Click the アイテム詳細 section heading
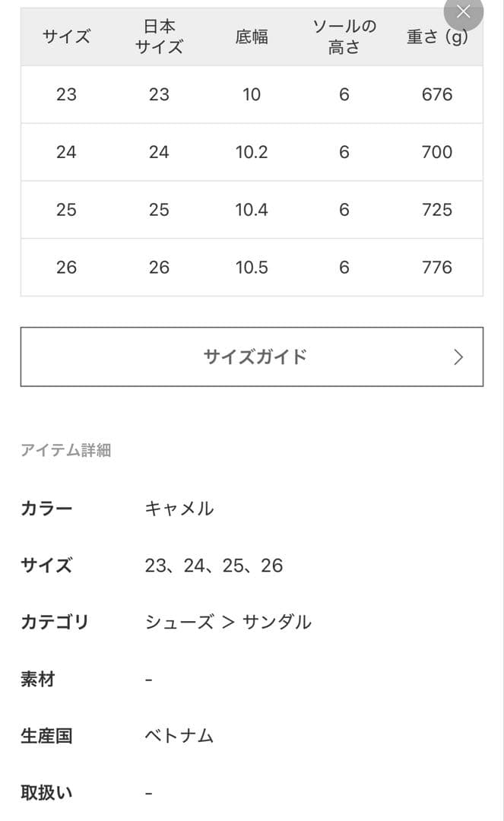This screenshot has height=821, width=504. tap(67, 450)
